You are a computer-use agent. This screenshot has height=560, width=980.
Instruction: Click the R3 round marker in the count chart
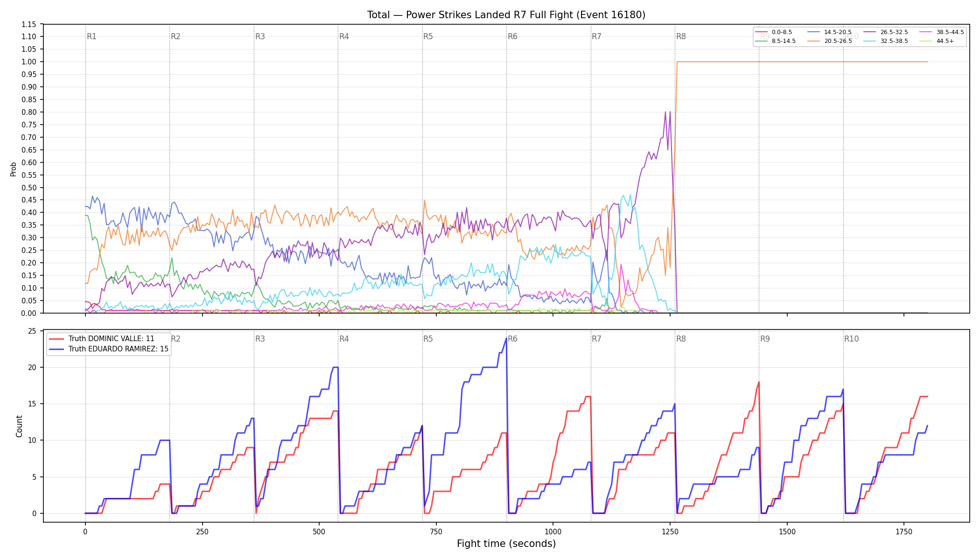pyautogui.click(x=260, y=339)
